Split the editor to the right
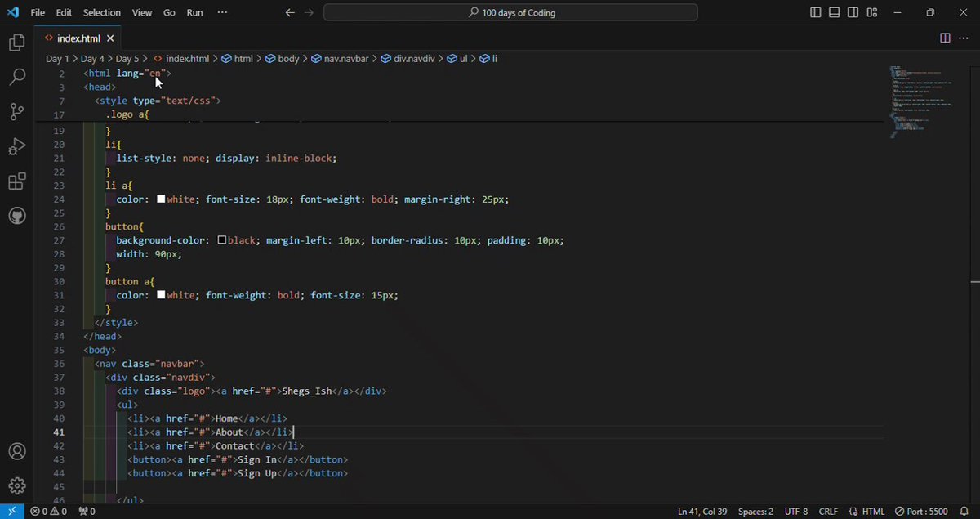The image size is (980, 519). (x=945, y=38)
